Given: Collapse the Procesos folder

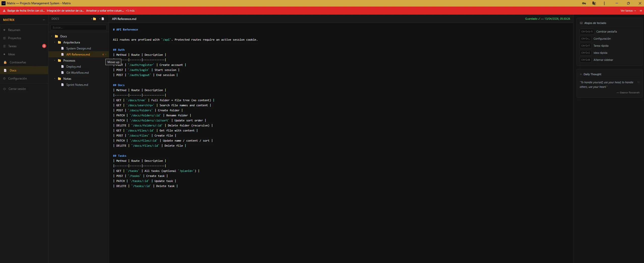Looking at the screenshot, I should [x=54, y=61].
